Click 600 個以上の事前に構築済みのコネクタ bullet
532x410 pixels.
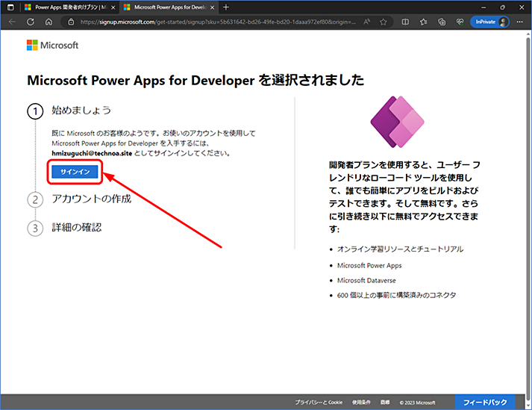(x=396, y=295)
